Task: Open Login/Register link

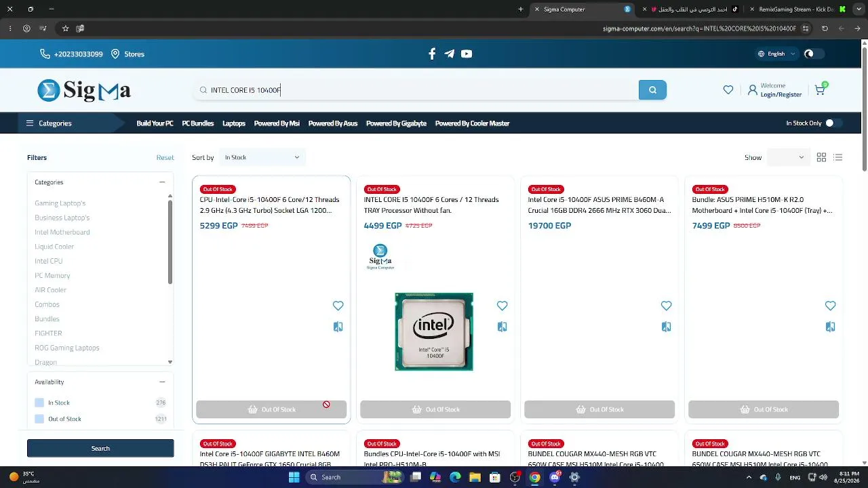Action: pyautogui.click(x=781, y=95)
